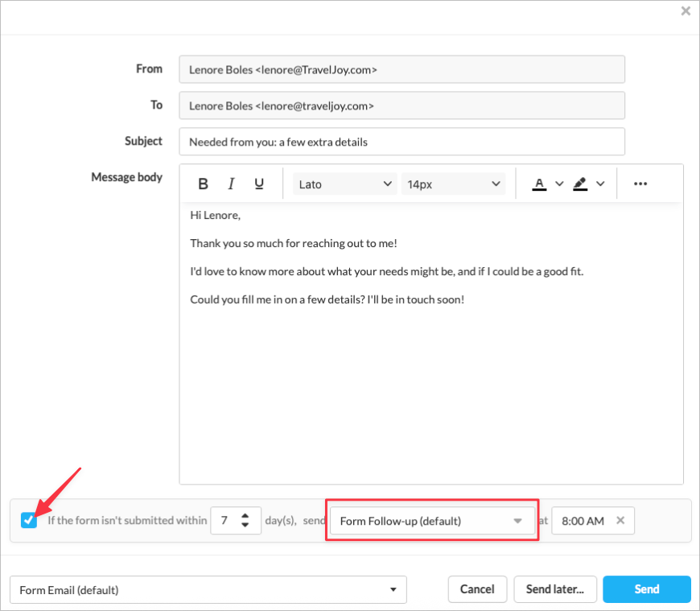The width and height of the screenshot is (700, 611).
Task: Click the text color A icon
Action: pyautogui.click(x=539, y=184)
